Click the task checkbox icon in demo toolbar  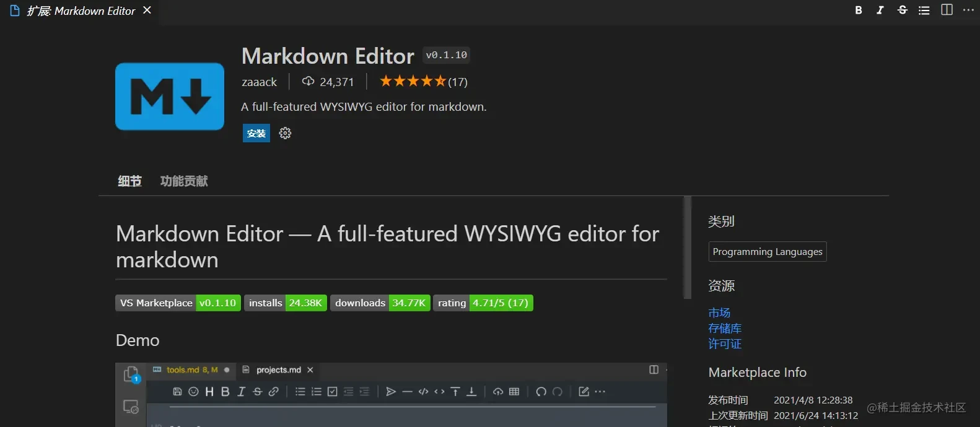pyautogui.click(x=333, y=392)
